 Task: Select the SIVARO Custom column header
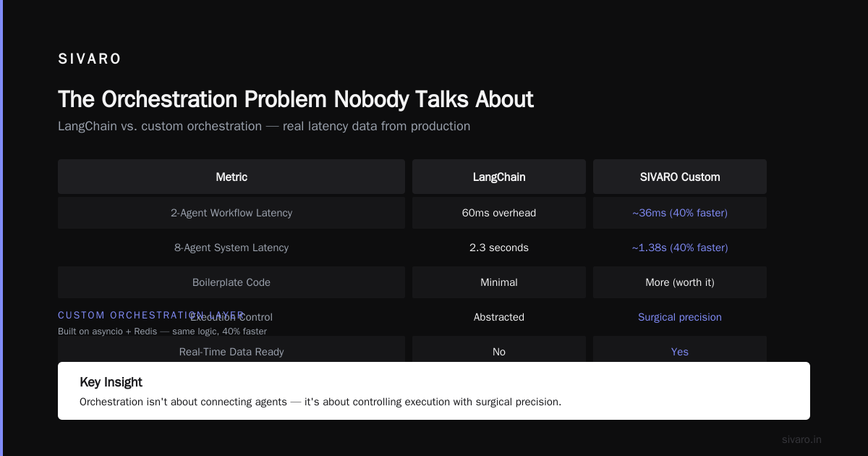coord(680,177)
